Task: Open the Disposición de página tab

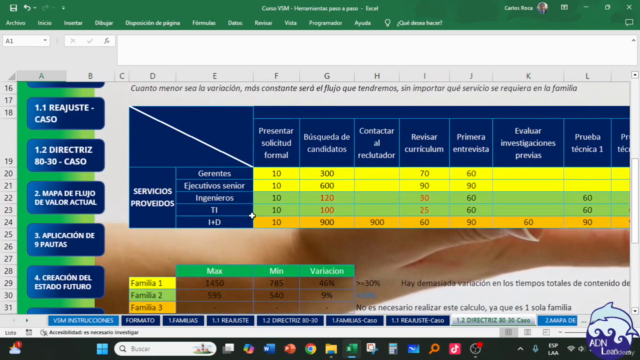Action: tap(152, 23)
